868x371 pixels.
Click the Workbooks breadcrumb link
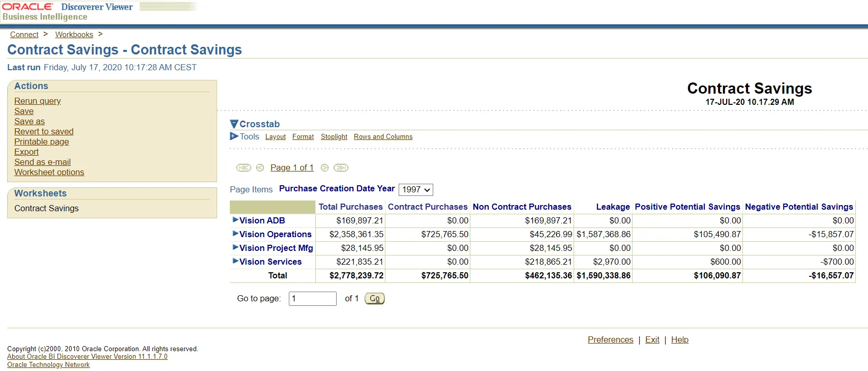click(x=74, y=35)
